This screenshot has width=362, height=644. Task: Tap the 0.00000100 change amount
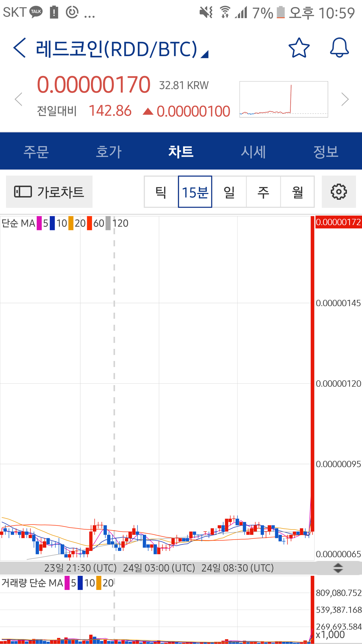click(x=193, y=111)
